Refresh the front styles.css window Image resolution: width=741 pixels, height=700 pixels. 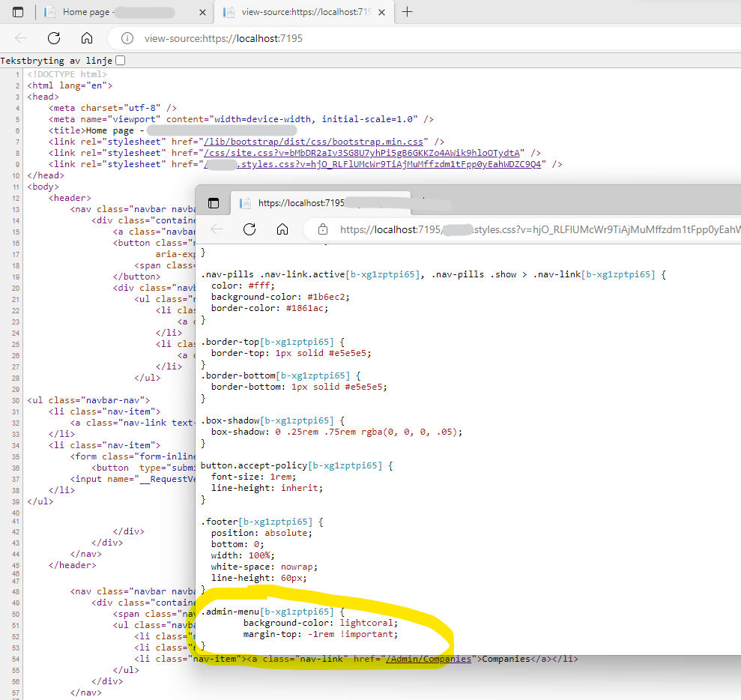[x=249, y=229]
